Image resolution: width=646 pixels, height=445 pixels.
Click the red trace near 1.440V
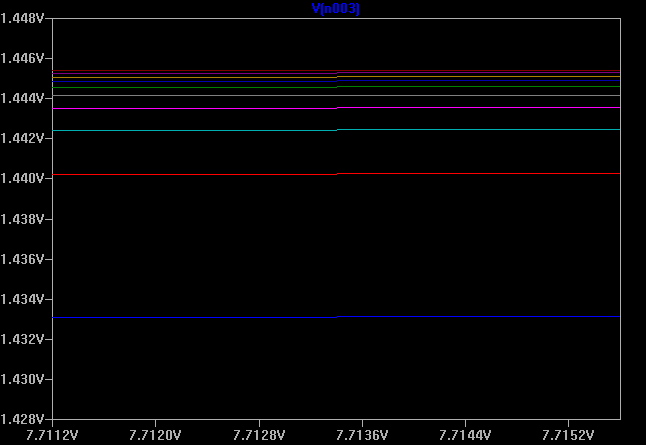coord(336,174)
